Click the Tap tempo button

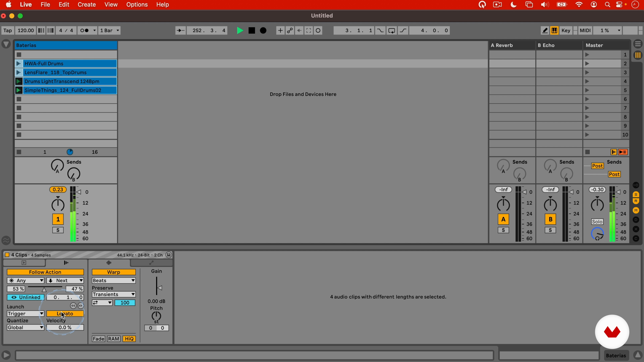pyautogui.click(x=8, y=31)
